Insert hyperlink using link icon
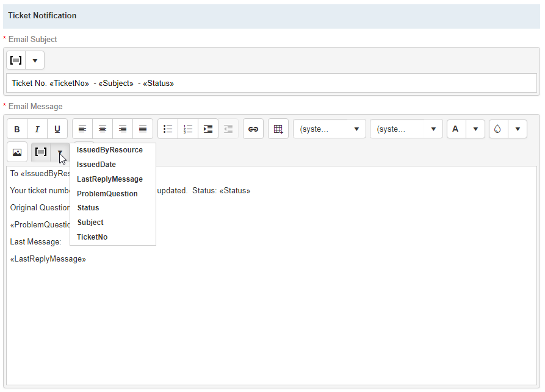 click(253, 129)
